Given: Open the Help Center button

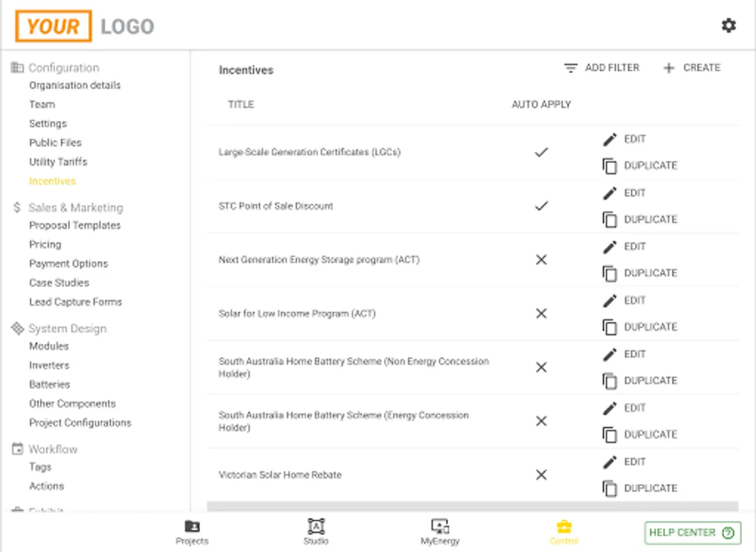Looking at the screenshot, I should 692,532.
